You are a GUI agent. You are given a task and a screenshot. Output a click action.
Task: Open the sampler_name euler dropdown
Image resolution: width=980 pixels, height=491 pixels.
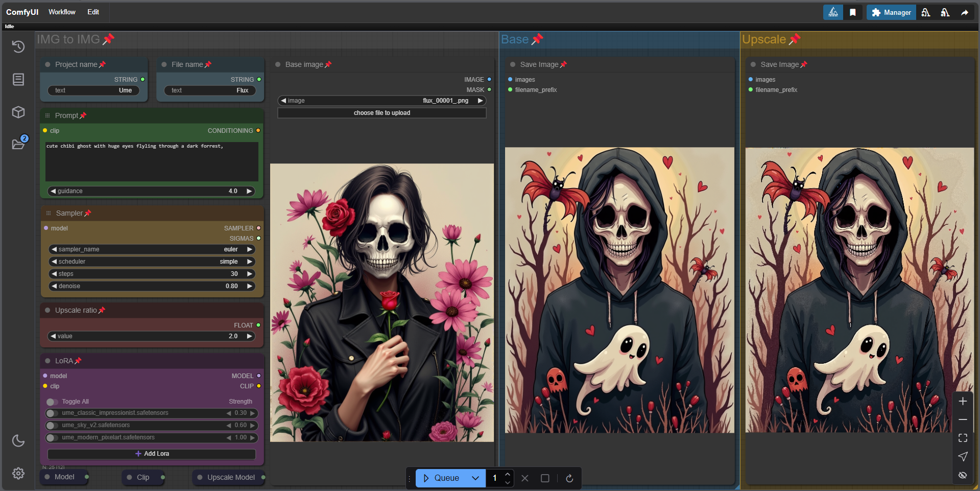(x=152, y=249)
